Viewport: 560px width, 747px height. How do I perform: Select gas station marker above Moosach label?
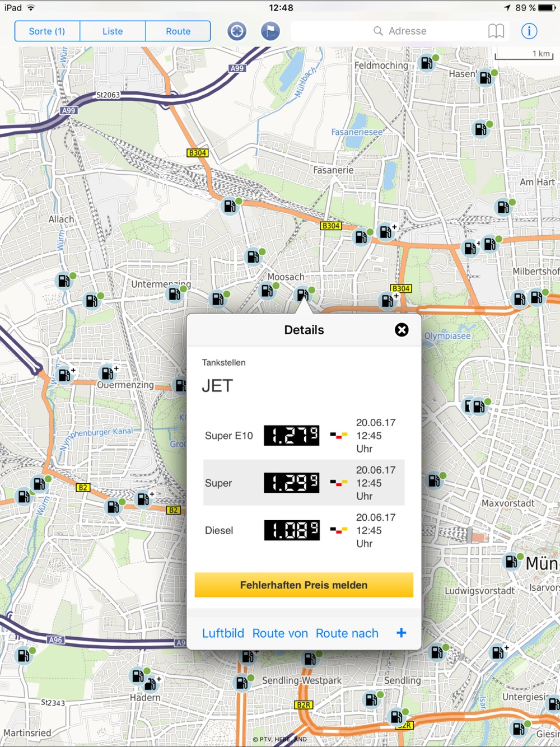pos(254,257)
